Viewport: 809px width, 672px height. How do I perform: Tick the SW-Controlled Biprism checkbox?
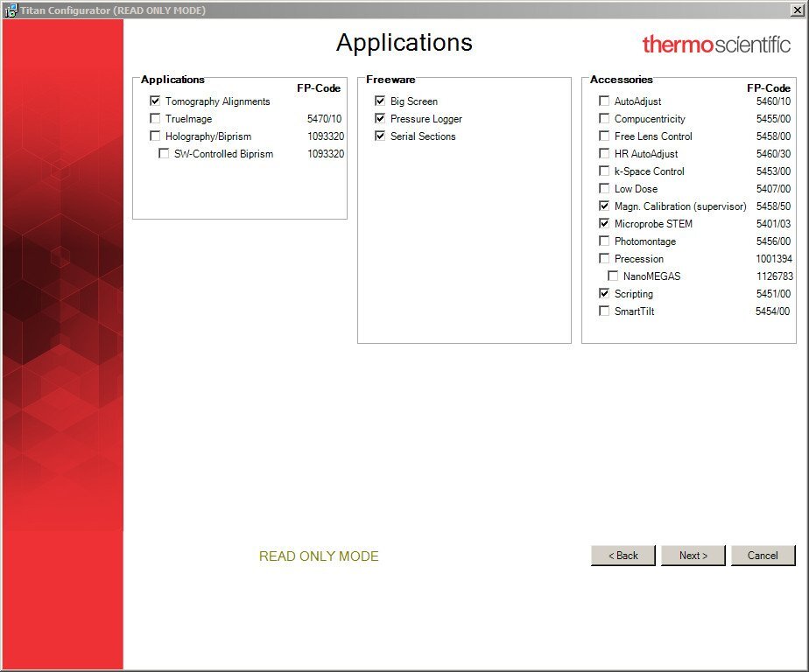164,154
